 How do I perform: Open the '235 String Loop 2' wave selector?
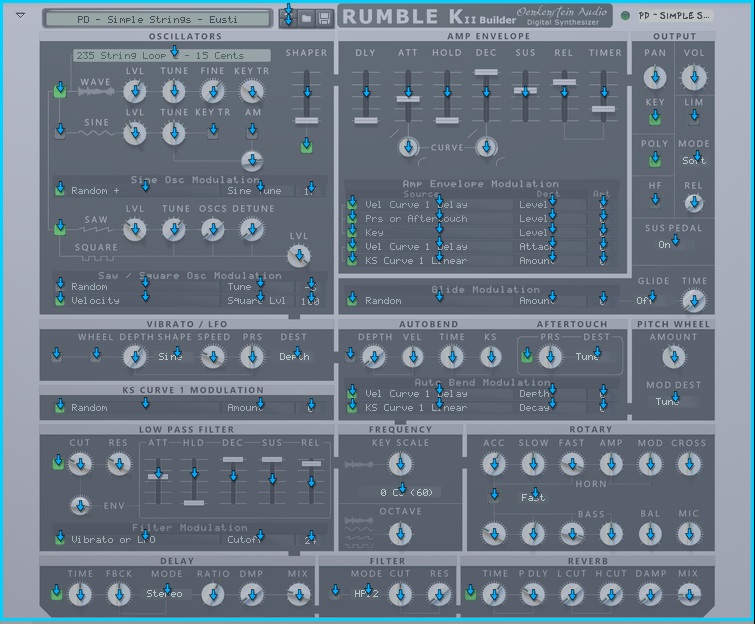[x=172, y=55]
